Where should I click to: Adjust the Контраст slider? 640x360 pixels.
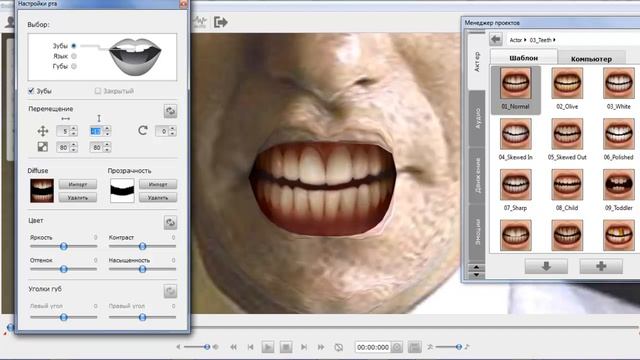click(142, 246)
